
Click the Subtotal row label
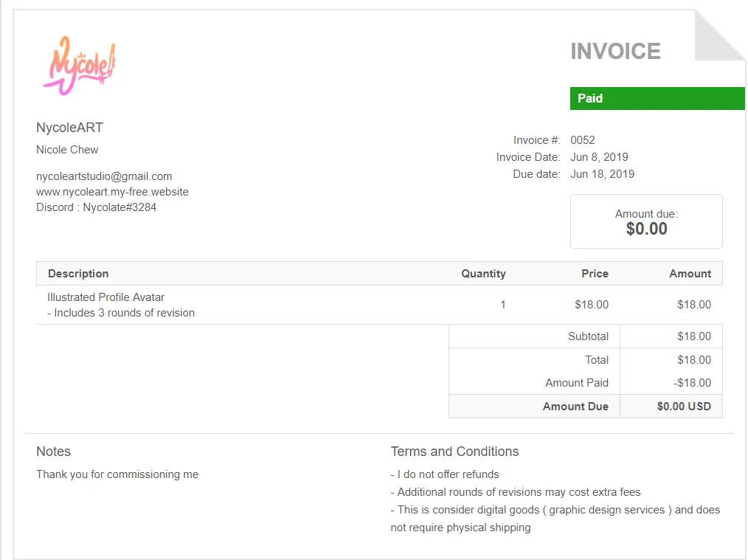588,336
